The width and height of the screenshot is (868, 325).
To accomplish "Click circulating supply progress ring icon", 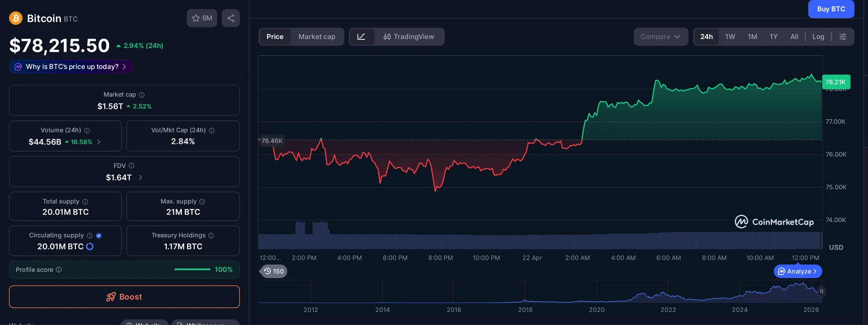I will coord(90,246).
